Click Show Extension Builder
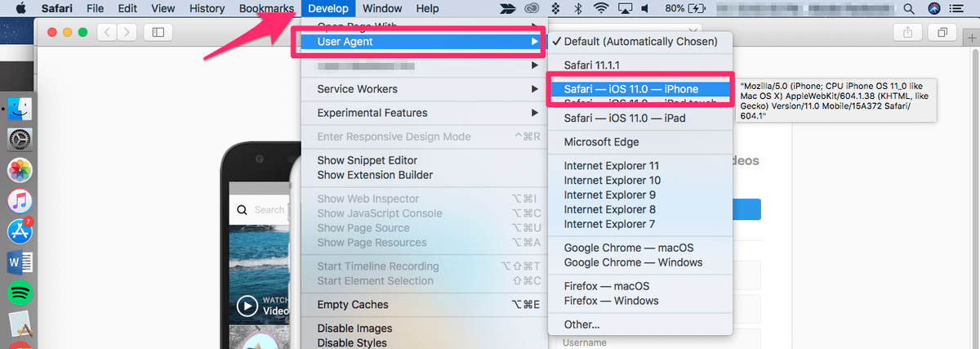Image resolution: width=980 pixels, height=349 pixels. tap(424, 175)
